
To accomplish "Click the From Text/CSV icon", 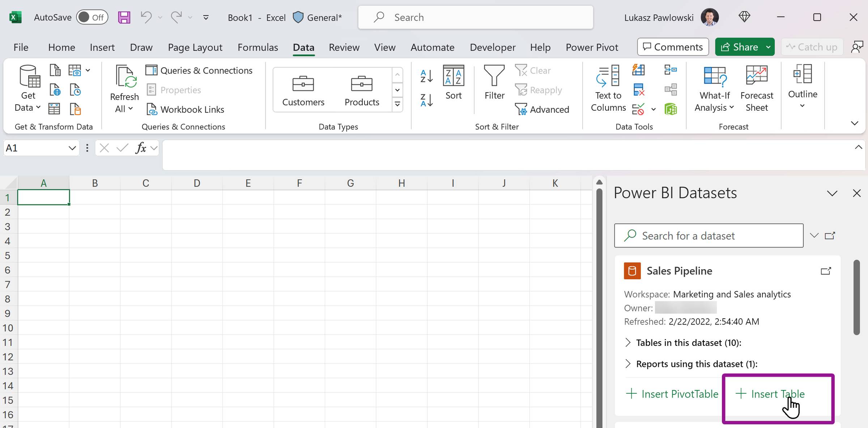I will tap(55, 70).
